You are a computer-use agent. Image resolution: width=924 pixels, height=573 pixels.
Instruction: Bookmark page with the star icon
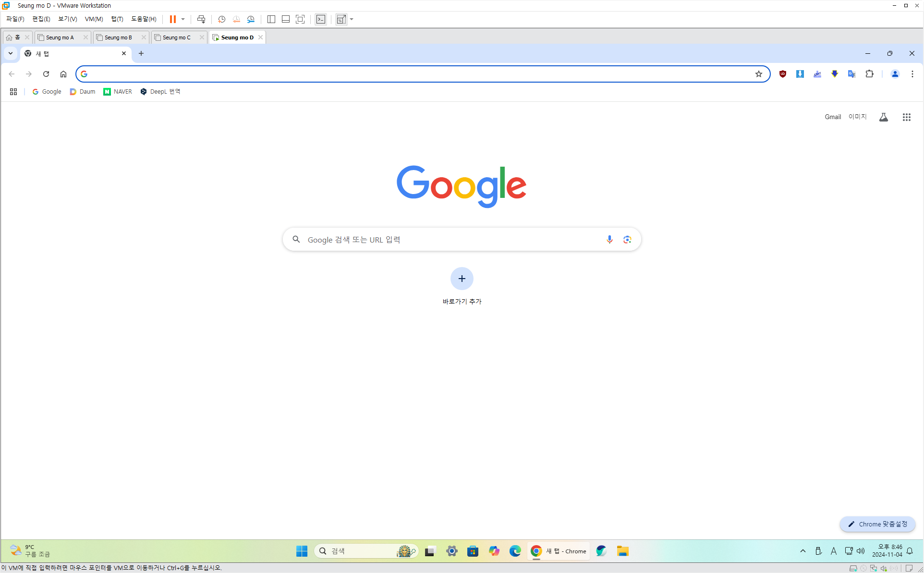pyautogui.click(x=759, y=74)
